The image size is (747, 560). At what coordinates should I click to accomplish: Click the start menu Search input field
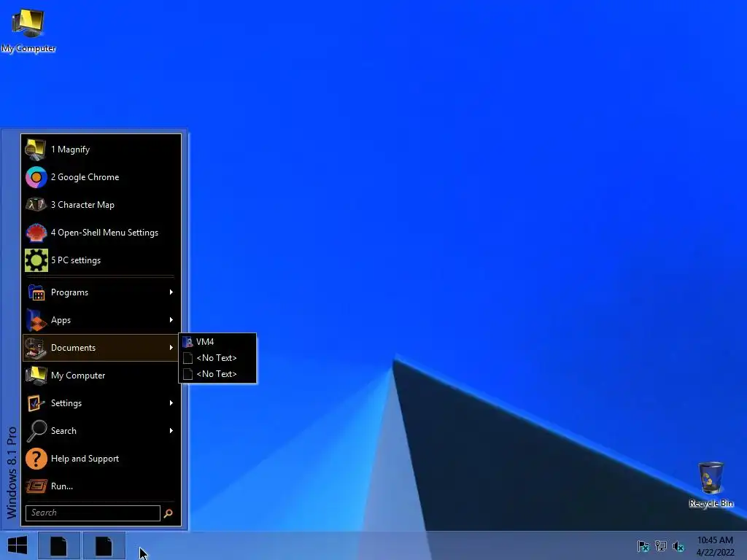(93, 513)
